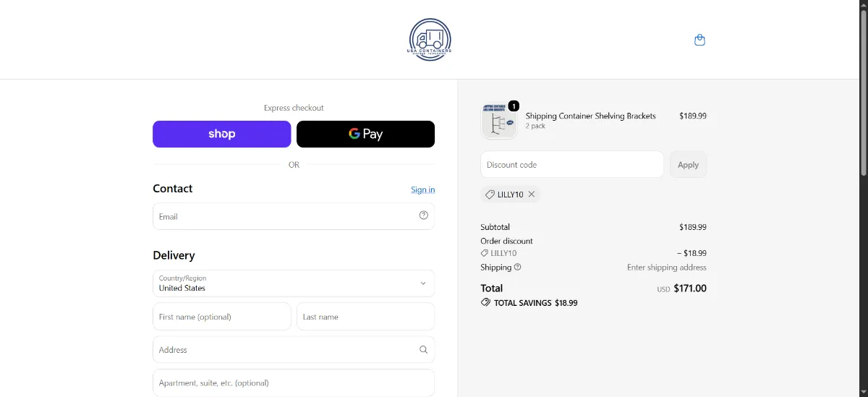The image size is (868, 397).
Task: Open the shopping bag cart icon
Action: pos(699,40)
